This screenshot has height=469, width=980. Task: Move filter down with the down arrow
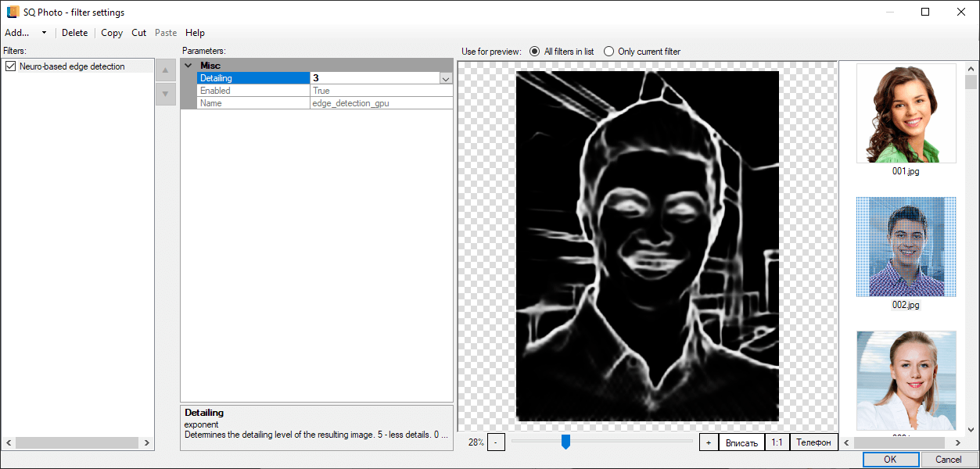tap(165, 94)
